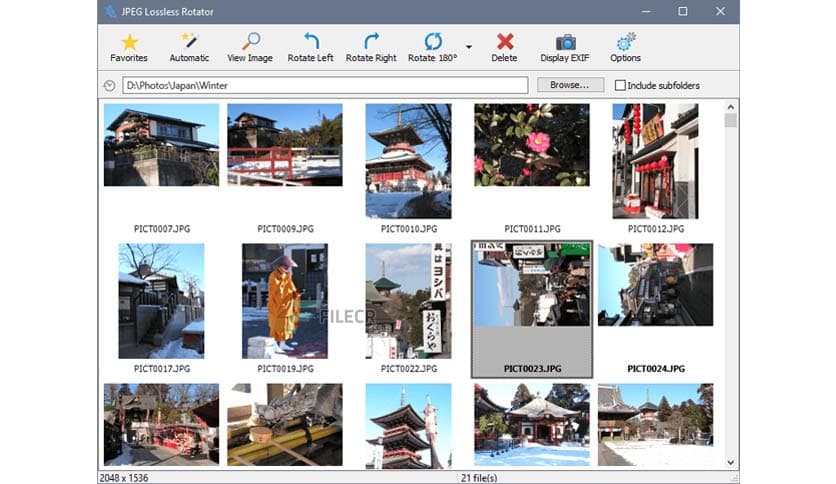Expand the Rotate 180° dropdown arrow
This screenshot has width=836, height=484.
click(469, 47)
